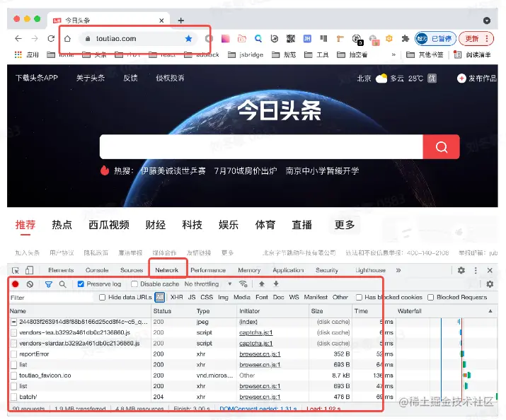Open the 更新 update menu
506x420 pixels.
(476, 39)
